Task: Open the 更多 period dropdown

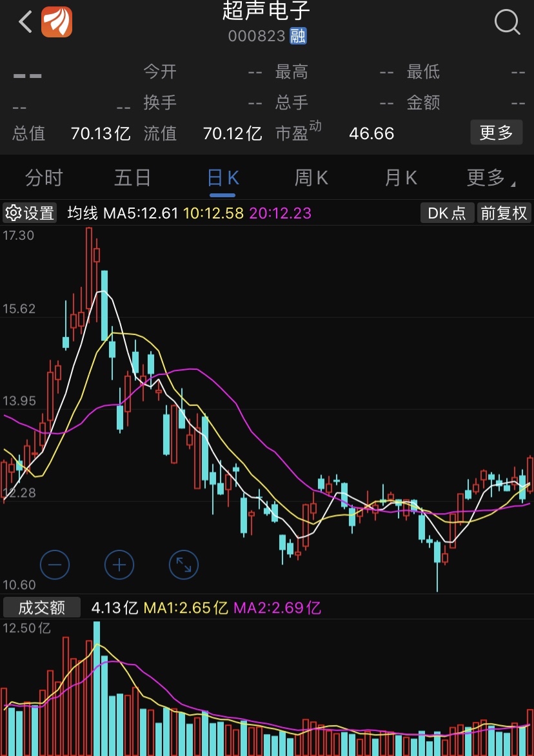Action: tap(490, 178)
